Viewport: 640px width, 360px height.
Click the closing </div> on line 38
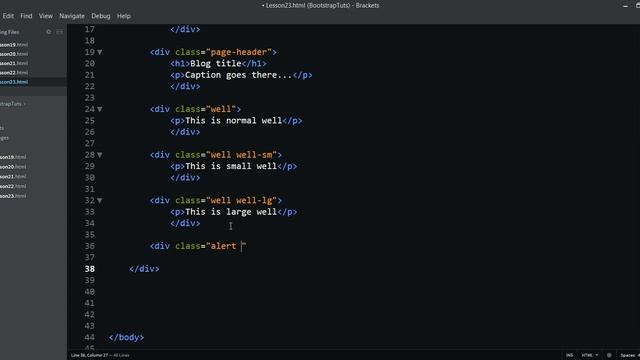[x=144, y=269]
